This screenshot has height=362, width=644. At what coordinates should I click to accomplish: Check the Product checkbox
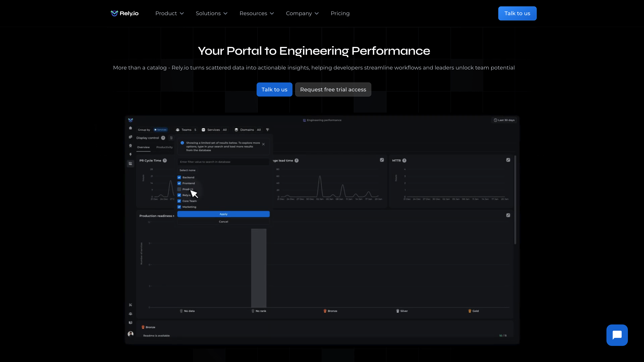click(179, 189)
